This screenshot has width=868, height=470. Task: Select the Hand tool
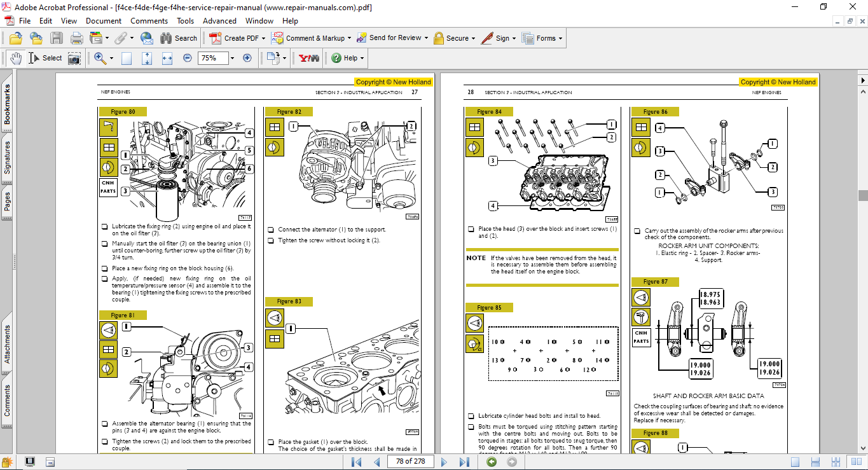coord(17,58)
